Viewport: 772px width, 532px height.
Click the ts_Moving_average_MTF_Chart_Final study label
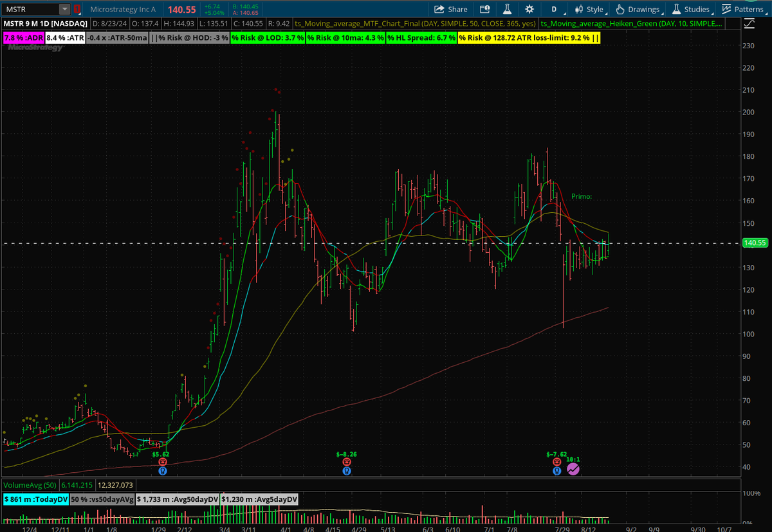416,23
